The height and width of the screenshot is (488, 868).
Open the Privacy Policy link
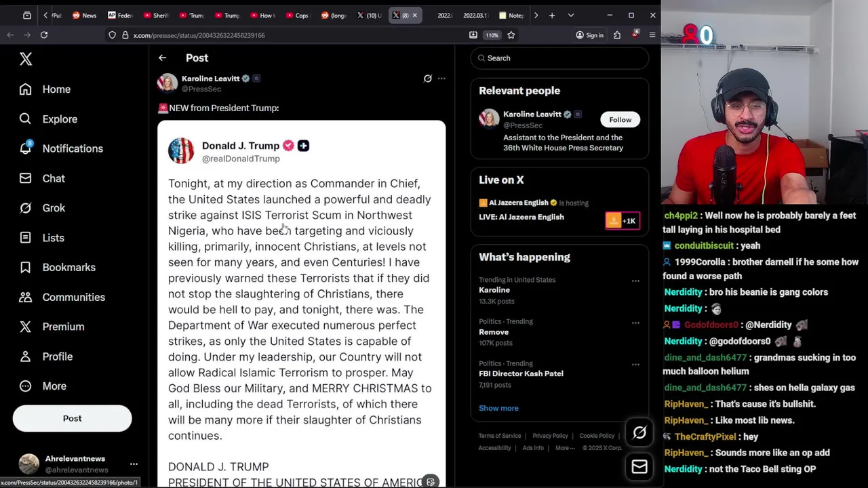pos(550,436)
